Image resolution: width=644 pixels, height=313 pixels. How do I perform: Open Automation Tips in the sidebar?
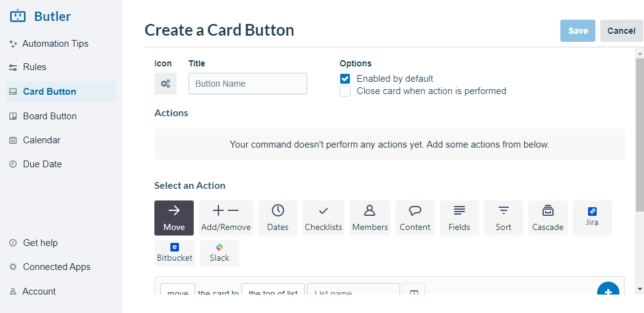coord(55,44)
